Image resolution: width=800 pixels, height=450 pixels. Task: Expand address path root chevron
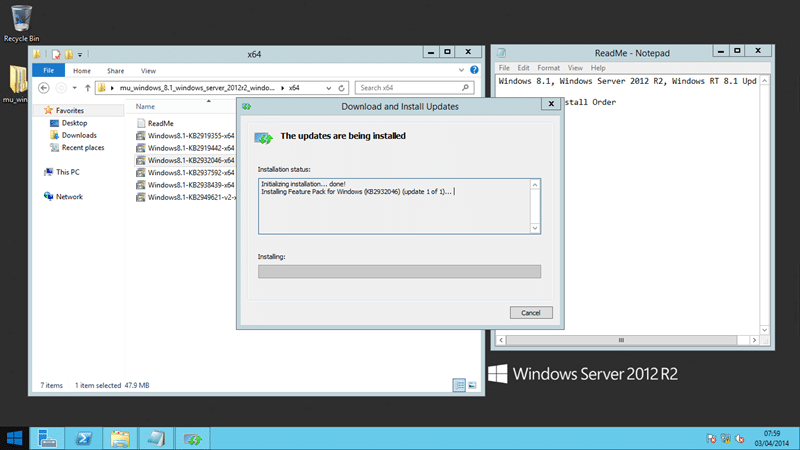click(x=112, y=88)
